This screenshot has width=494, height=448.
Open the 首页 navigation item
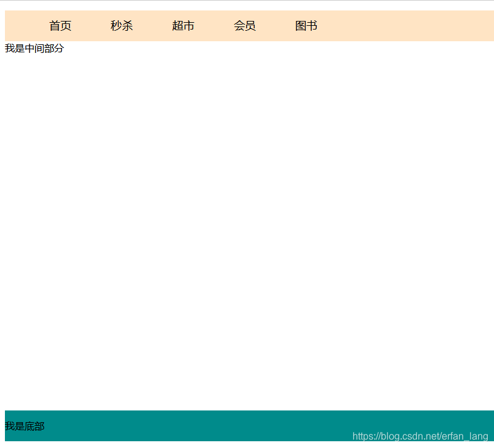point(60,26)
